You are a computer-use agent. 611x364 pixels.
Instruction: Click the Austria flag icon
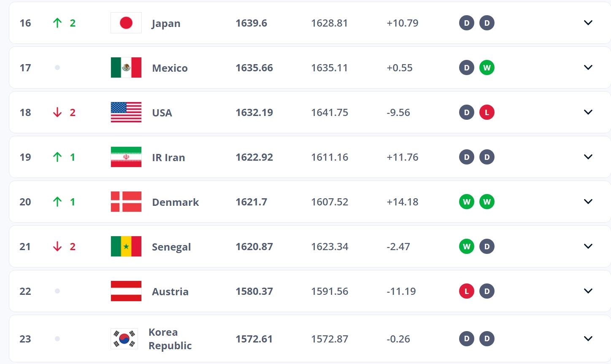[126, 291]
